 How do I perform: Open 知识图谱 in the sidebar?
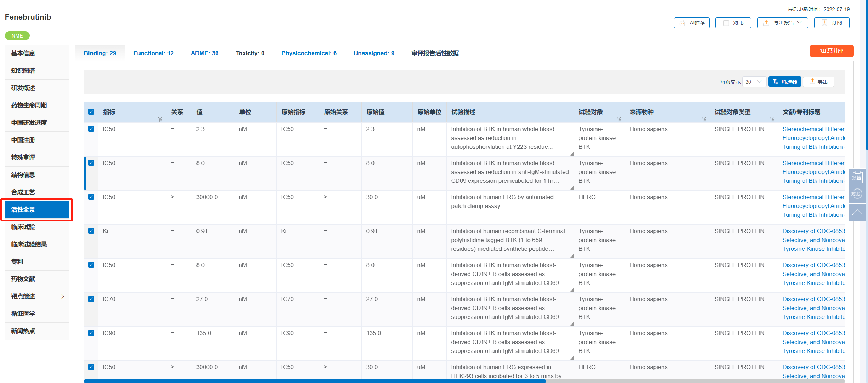click(x=37, y=71)
